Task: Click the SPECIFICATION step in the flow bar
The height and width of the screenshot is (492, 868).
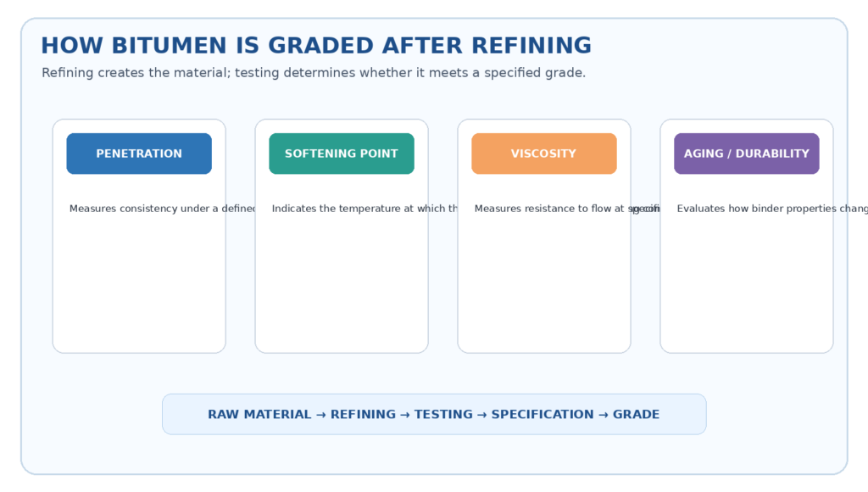Action: (x=542, y=415)
